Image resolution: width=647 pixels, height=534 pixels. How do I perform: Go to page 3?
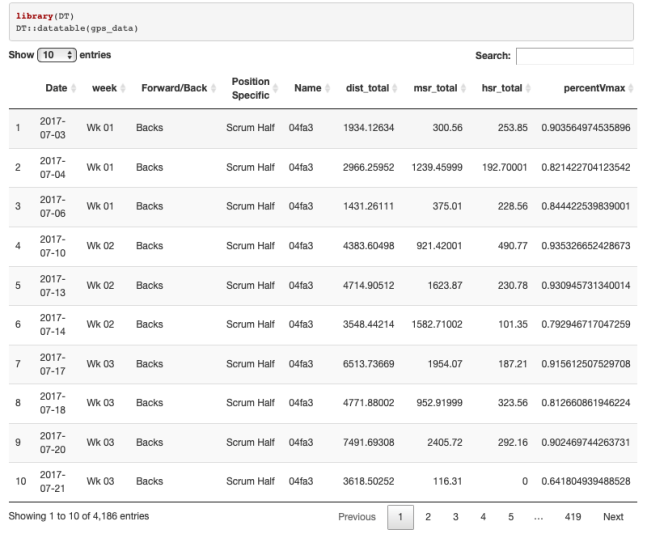[x=456, y=517]
